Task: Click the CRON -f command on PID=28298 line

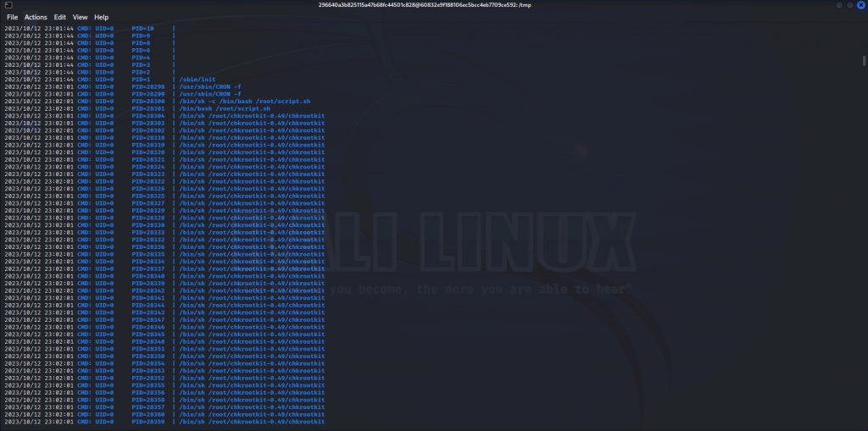Action: click(210, 86)
